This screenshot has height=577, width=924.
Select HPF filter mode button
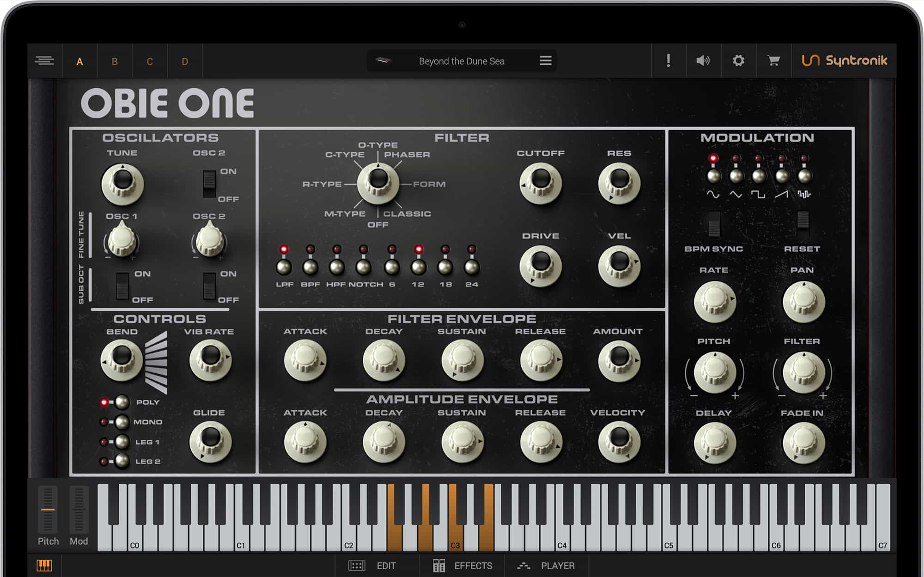(336, 267)
